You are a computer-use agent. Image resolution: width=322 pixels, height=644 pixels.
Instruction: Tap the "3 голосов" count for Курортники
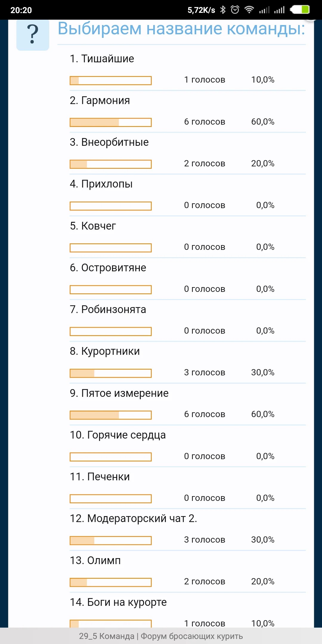pyautogui.click(x=205, y=372)
